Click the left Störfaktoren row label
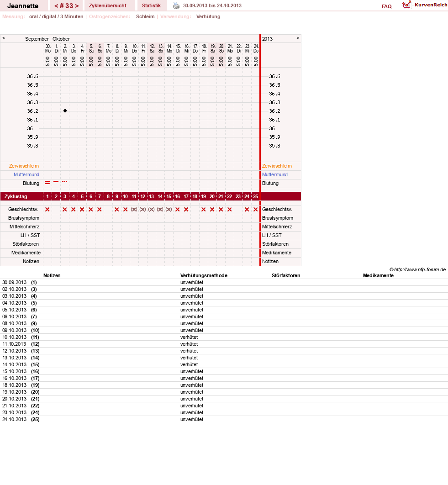Image resolution: width=448 pixels, height=485 pixels. [26, 244]
